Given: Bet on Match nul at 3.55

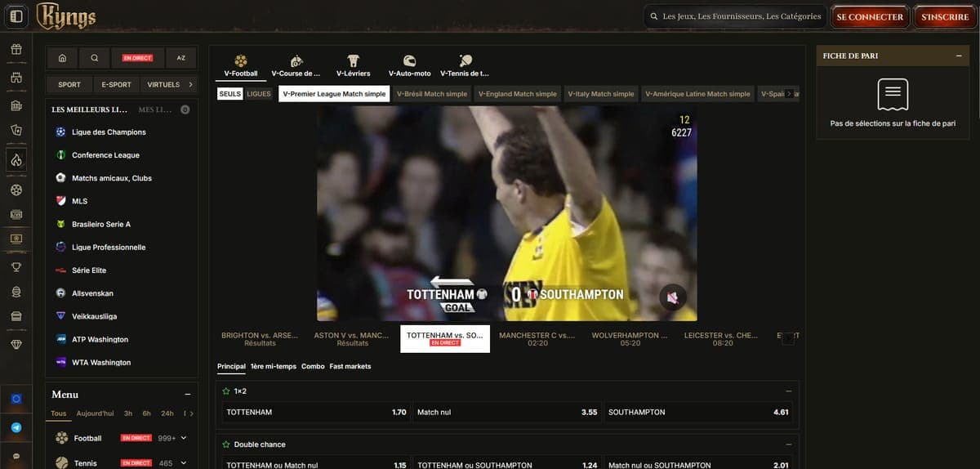Looking at the screenshot, I should click(x=507, y=412).
